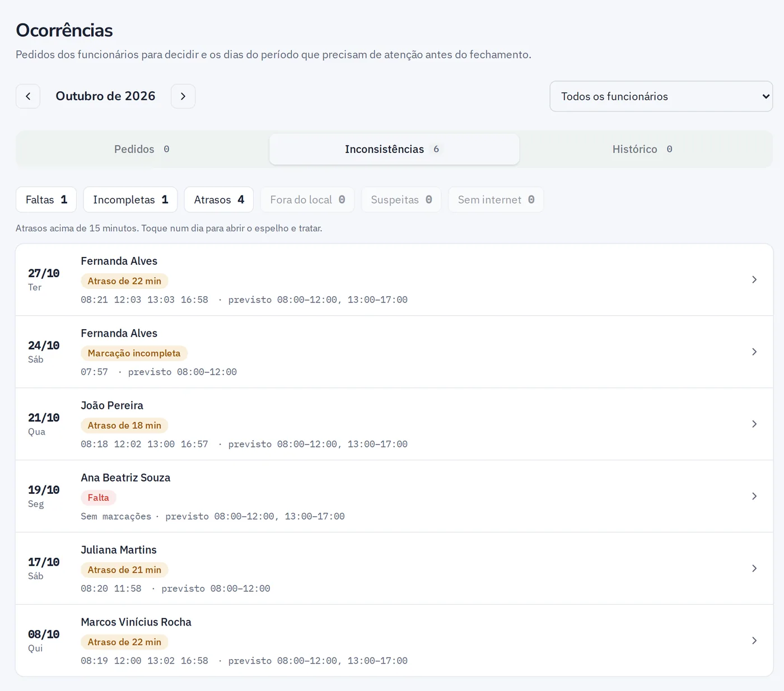Click the time entry 07:57
The width and height of the screenshot is (784, 691).
point(94,372)
